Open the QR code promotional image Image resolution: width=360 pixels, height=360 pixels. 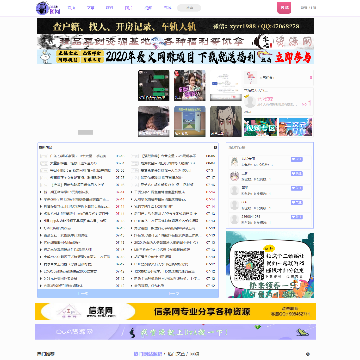coord(270,265)
